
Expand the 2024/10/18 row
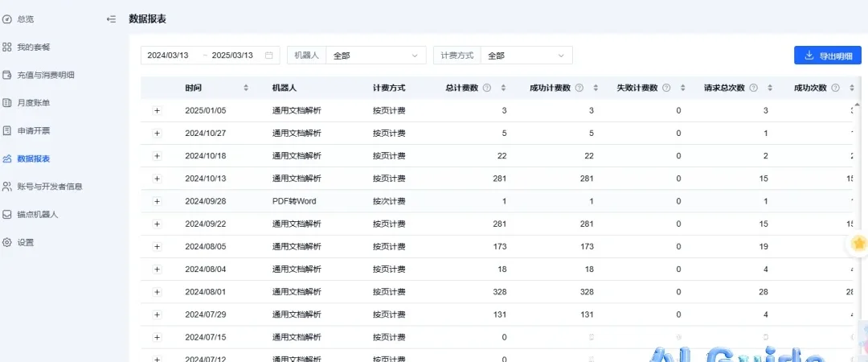[158, 156]
